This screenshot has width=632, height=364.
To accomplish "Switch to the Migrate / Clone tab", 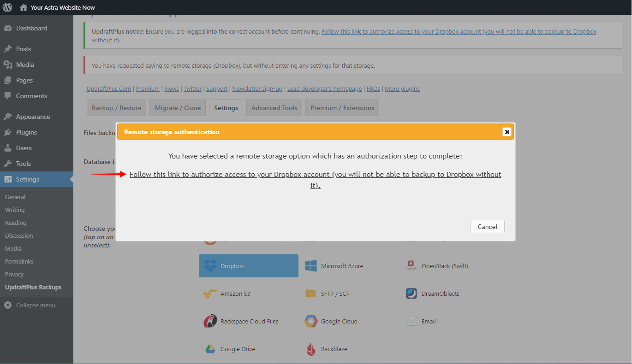I will click(x=178, y=108).
